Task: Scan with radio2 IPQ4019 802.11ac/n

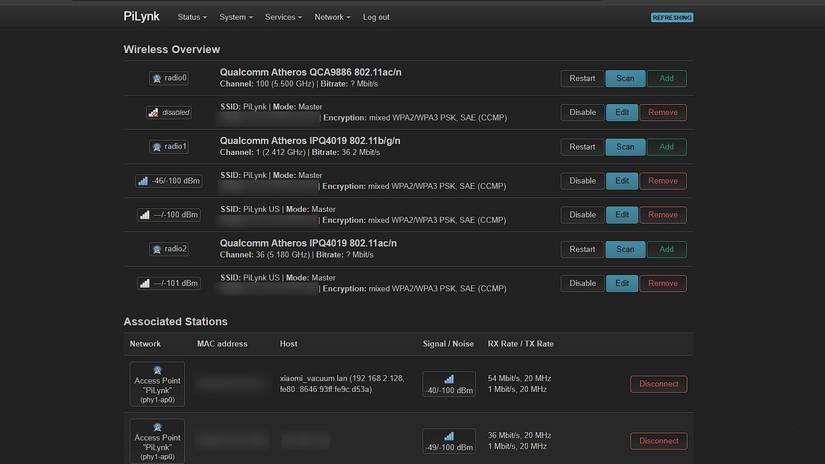Action: click(625, 249)
